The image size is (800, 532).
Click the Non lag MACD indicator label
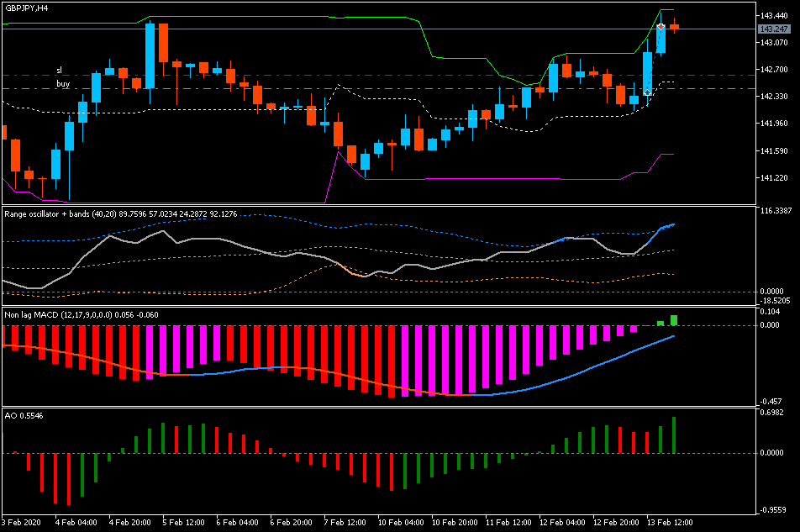tap(82, 314)
